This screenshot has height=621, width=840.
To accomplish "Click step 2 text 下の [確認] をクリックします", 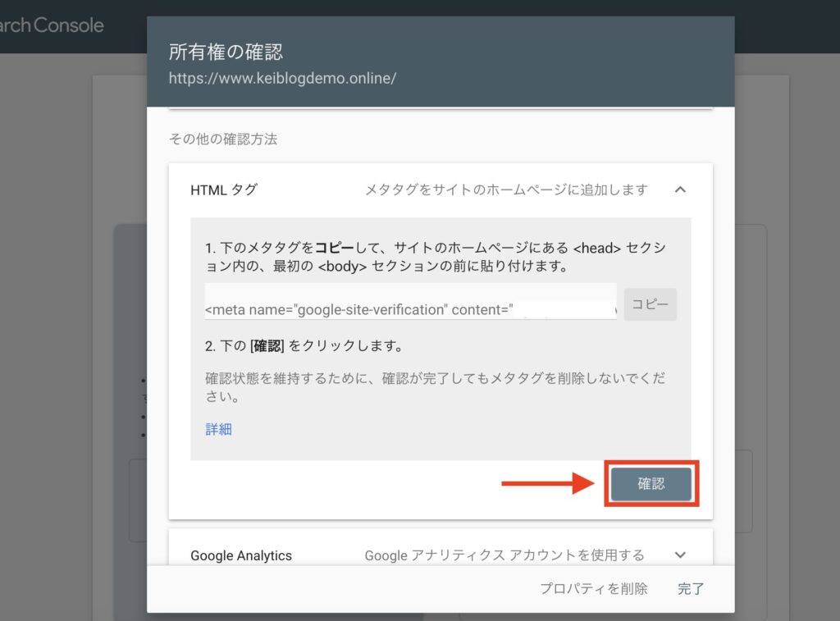I will [x=304, y=345].
